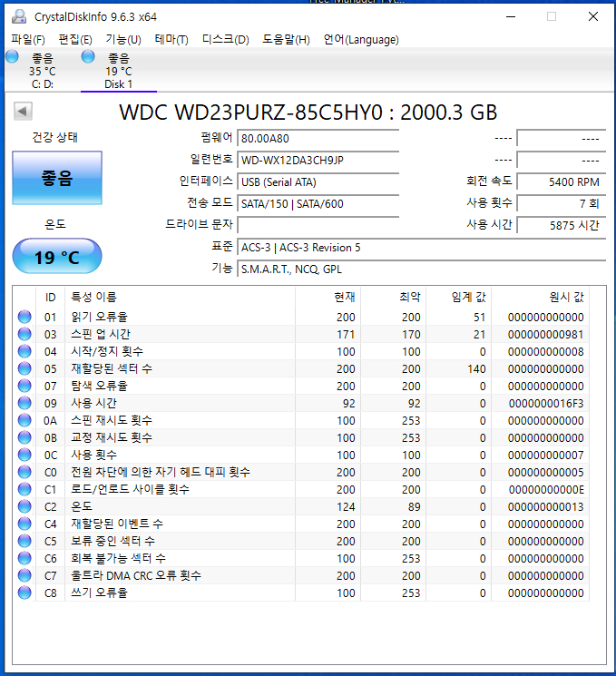616x676 pixels.
Task: Click status orb for ID C4 재할당된 이벤트 수
Action: [24, 524]
